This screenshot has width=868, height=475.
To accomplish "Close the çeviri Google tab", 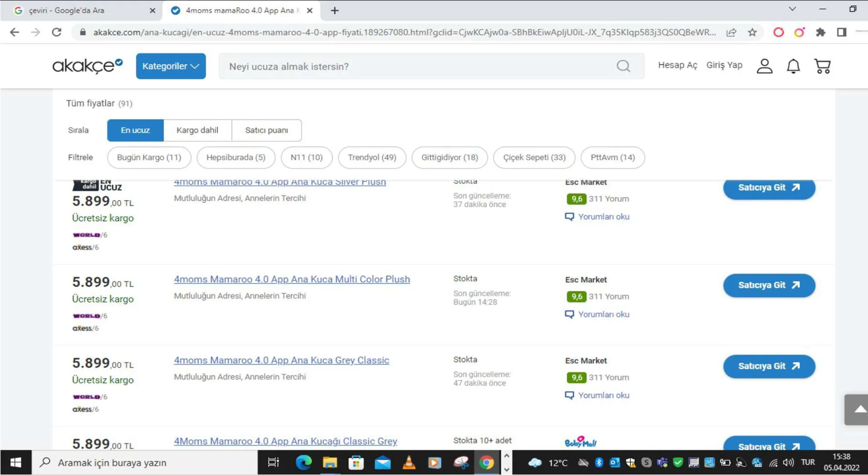I will pos(153,10).
